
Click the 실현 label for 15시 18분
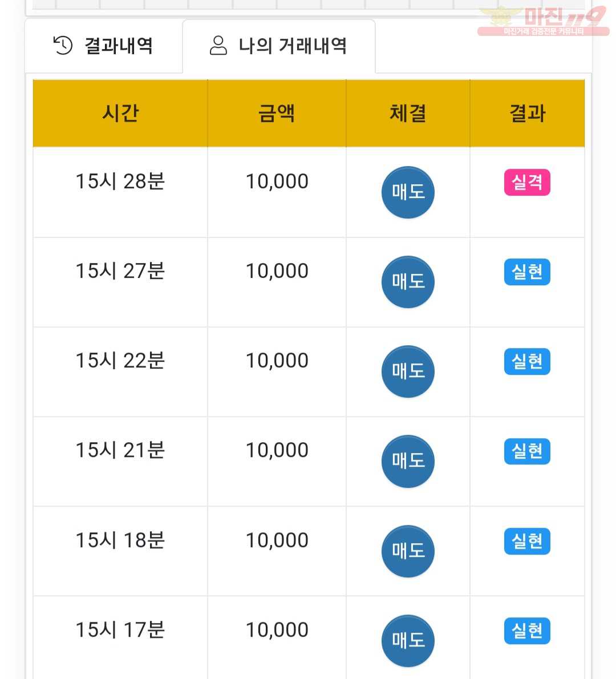coord(527,541)
